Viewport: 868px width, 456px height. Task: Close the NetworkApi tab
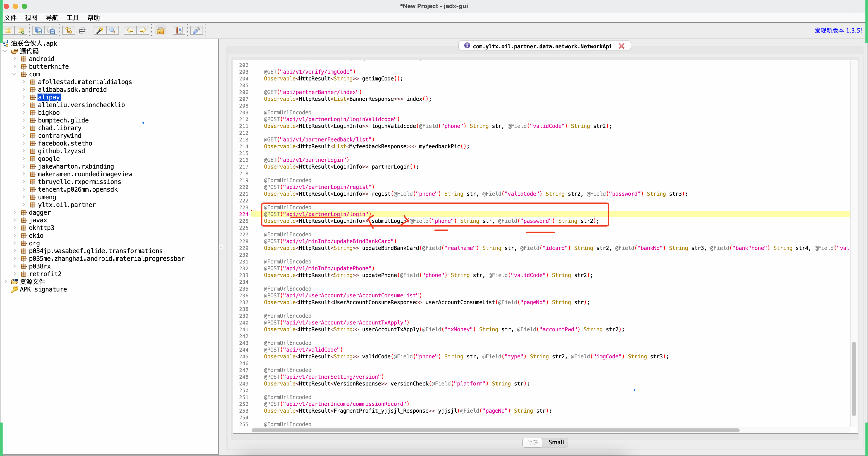(x=622, y=46)
